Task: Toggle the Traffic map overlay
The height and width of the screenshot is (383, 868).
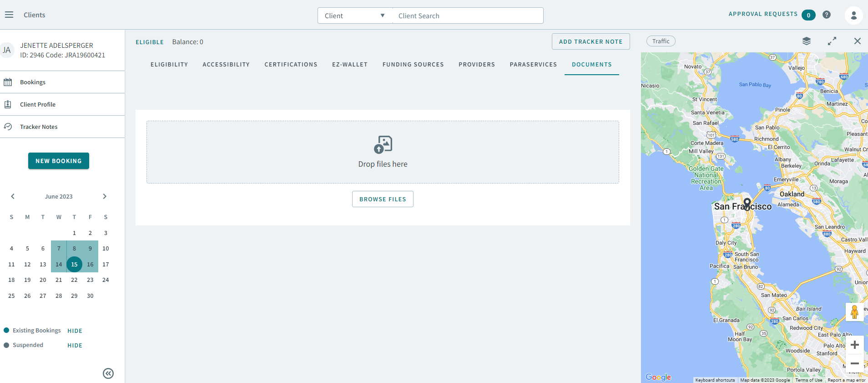Action: point(661,41)
